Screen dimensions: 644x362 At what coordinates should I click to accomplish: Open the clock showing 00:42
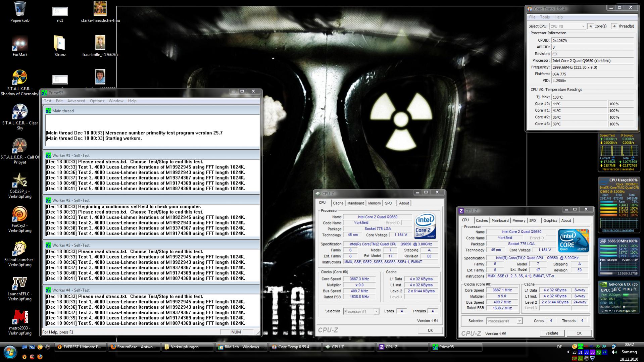(x=629, y=345)
